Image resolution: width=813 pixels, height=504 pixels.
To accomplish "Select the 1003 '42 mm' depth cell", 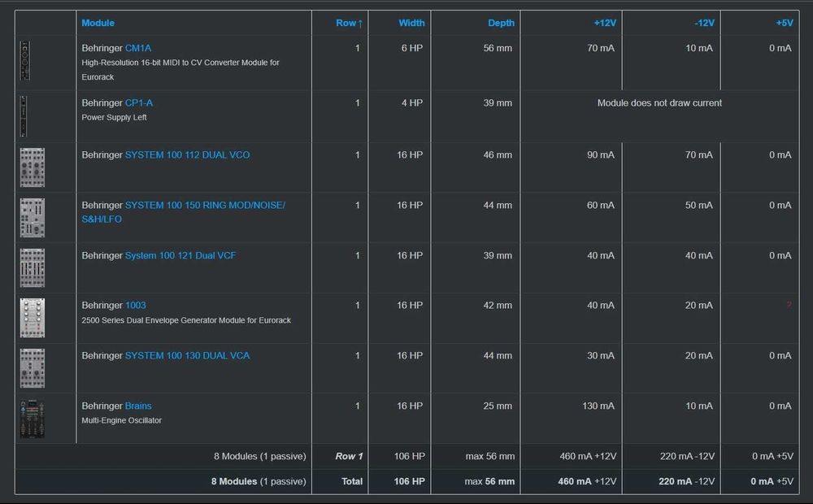I will 498,306.
